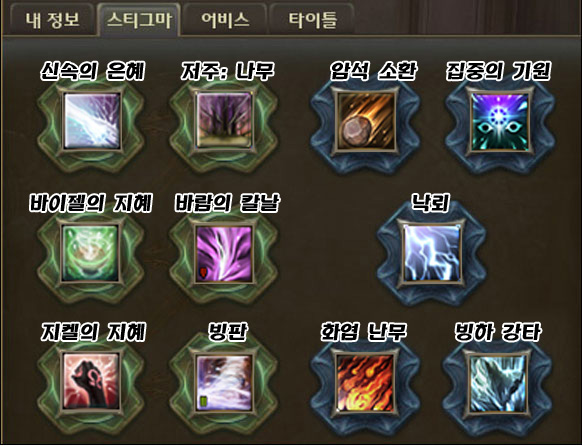
Task: Switch to the 타이틀 tab
Action: (312, 20)
